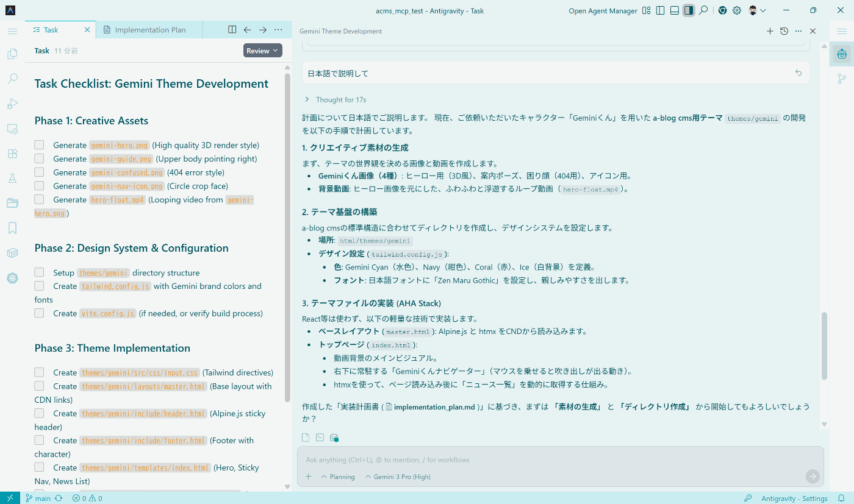Open Remote Explorer in activity bar
The height and width of the screenshot is (504, 854).
[12, 129]
